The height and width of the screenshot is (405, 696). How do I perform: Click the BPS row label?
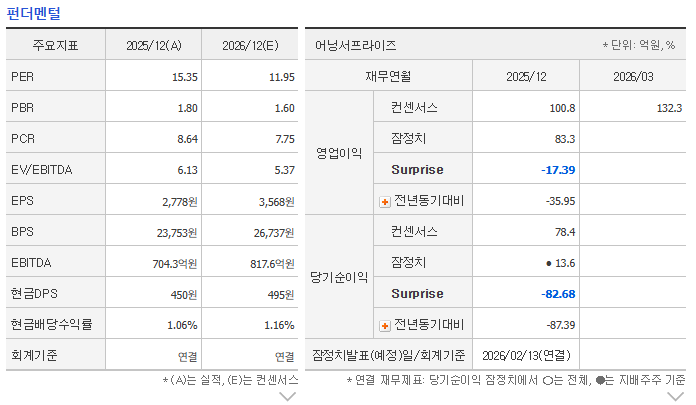[x=22, y=232]
